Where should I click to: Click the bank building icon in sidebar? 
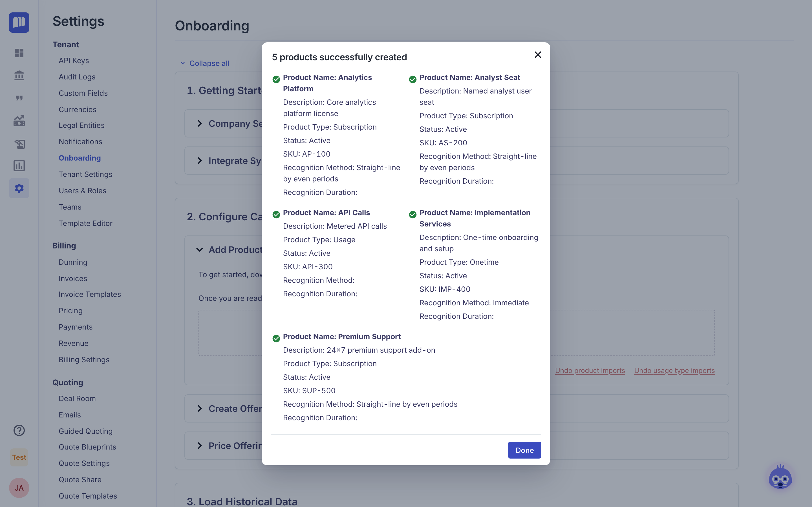tap(19, 75)
